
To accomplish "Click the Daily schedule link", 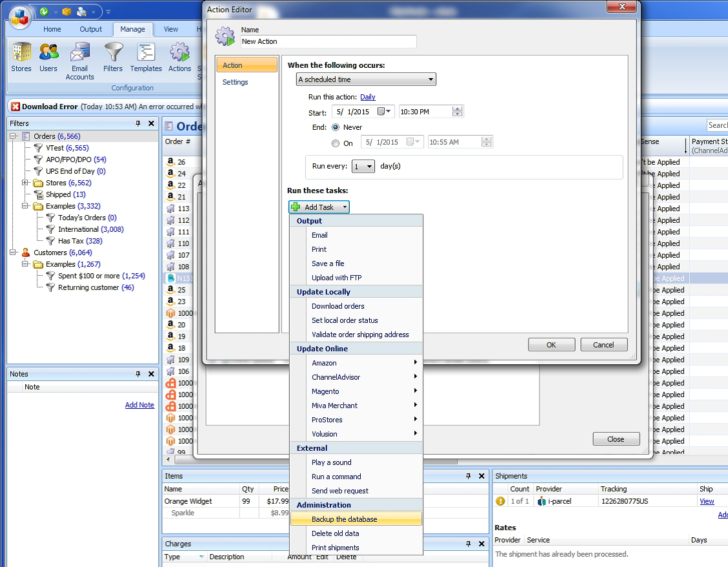I will 368,97.
